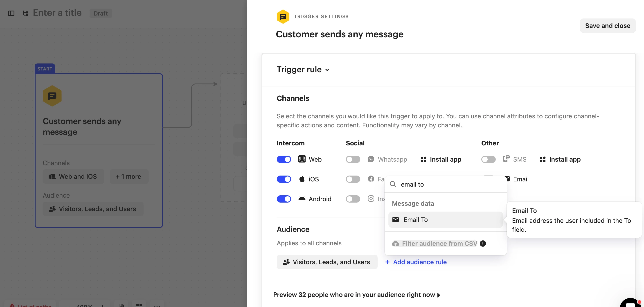Click the people icon in audience chip
Viewport: 644px width, 307px height.
tap(286, 262)
